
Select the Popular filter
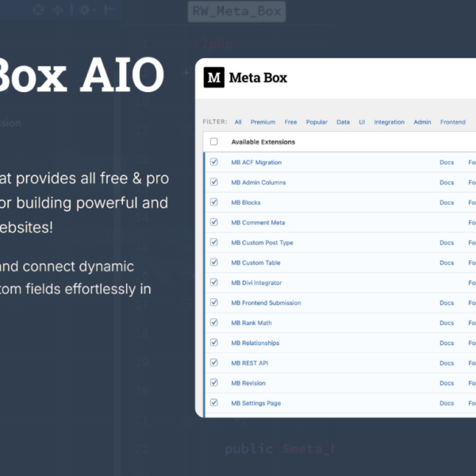pyautogui.click(x=317, y=122)
